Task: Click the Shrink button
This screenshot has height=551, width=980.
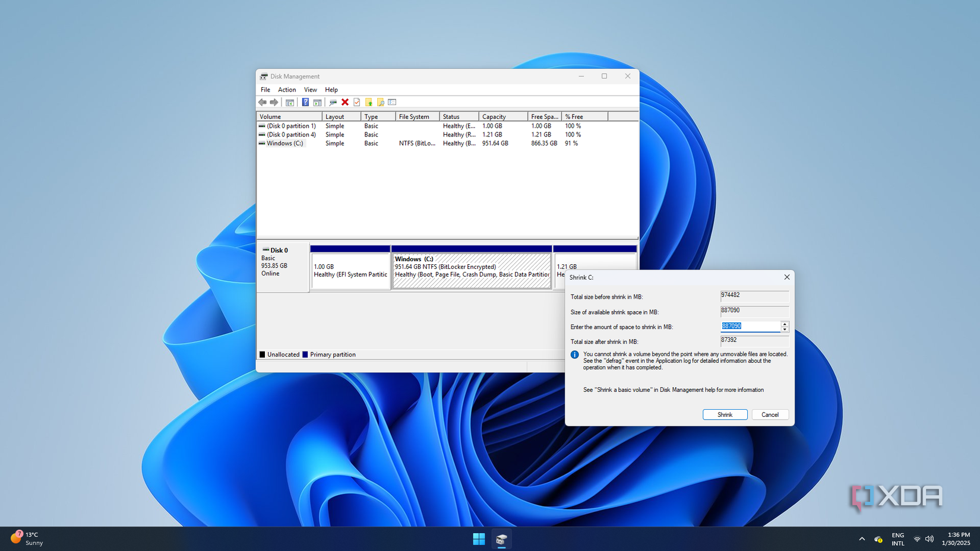Action: pos(725,414)
